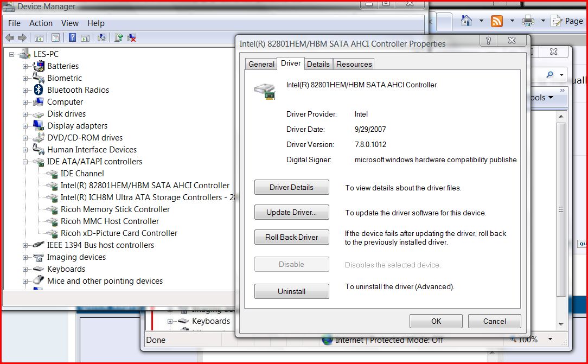Click the Uninstall button in Properties dialog

coord(291,291)
